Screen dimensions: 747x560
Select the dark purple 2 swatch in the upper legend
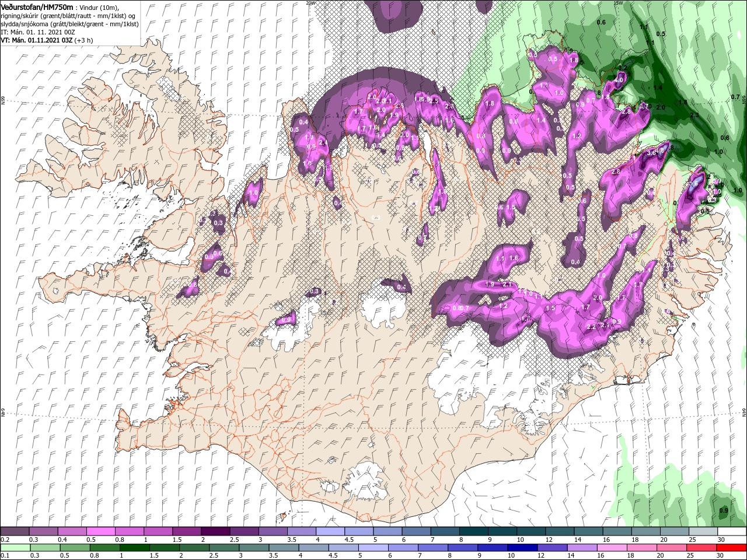point(215,531)
